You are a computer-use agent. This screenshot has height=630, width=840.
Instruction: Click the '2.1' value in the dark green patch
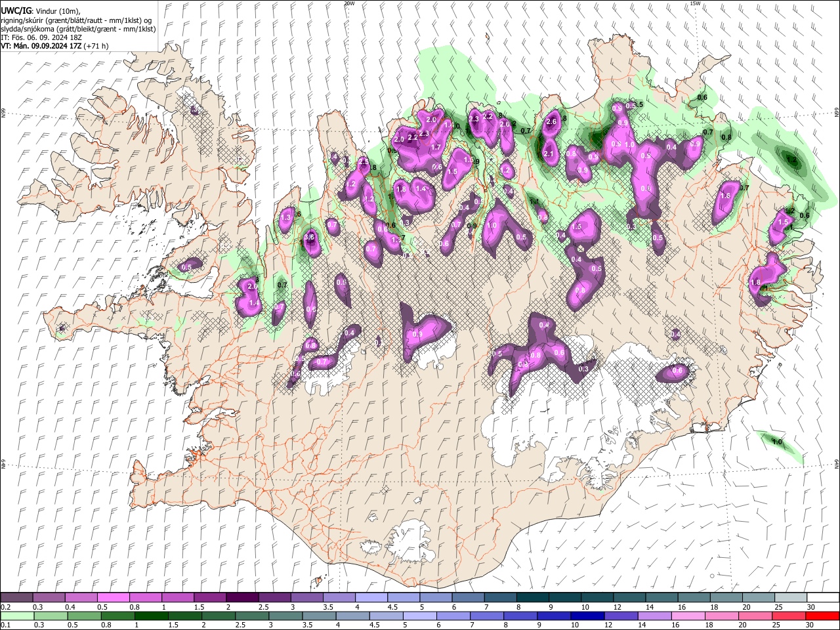coord(549,154)
